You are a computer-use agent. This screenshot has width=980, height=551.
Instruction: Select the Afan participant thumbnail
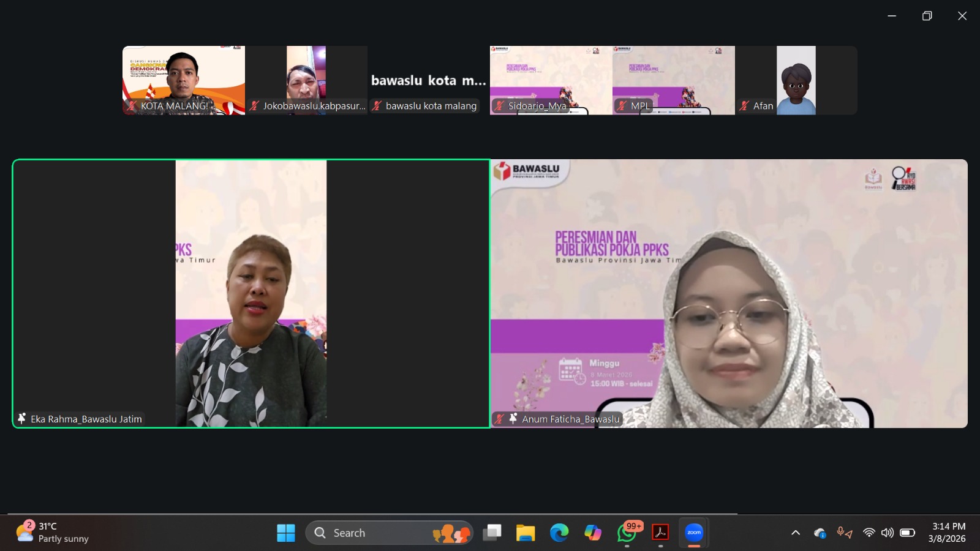pos(796,80)
